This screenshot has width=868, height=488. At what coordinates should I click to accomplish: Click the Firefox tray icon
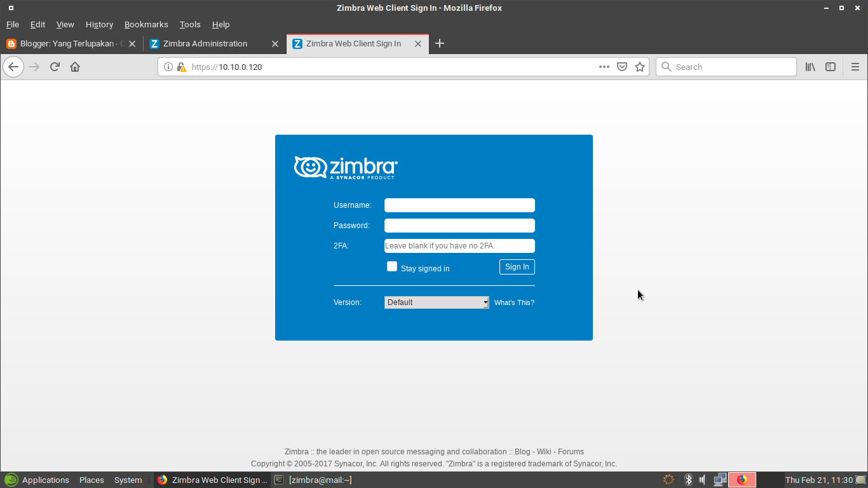[x=742, y=480]
